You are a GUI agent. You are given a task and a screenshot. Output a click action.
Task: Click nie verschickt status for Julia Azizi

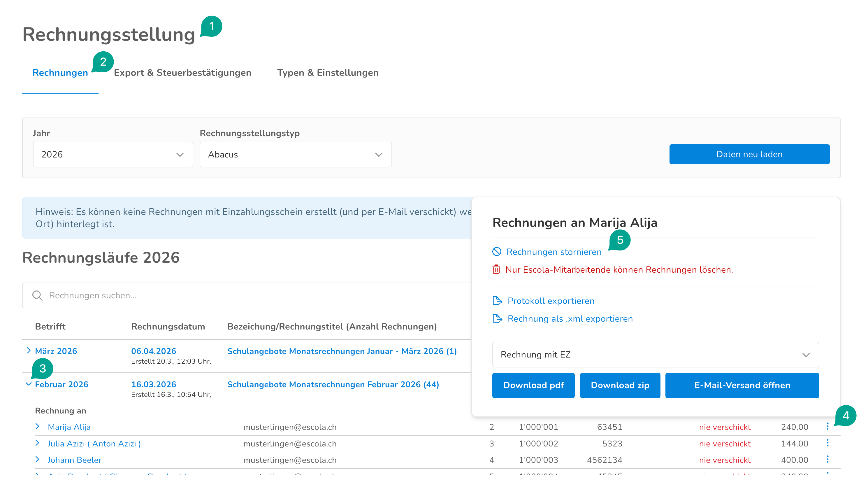725,444
